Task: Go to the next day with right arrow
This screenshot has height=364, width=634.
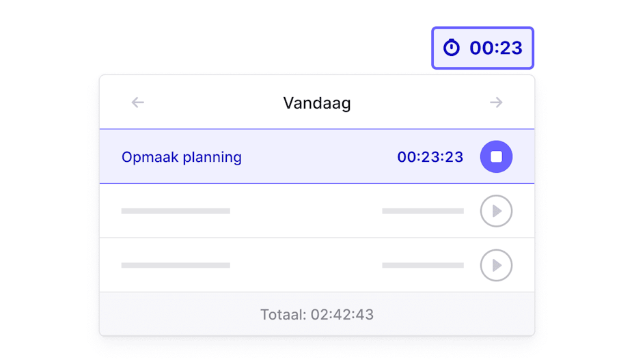Action: coord(496,102)
